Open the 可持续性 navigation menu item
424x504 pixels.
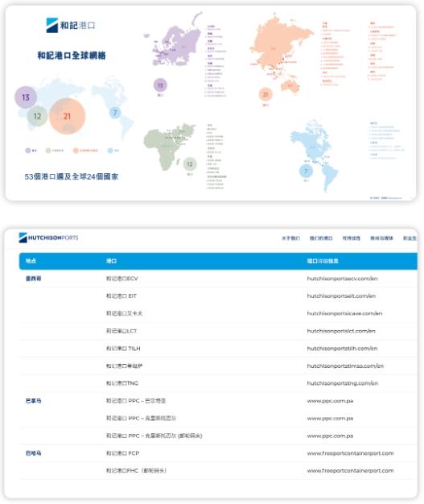click(351, 238)
